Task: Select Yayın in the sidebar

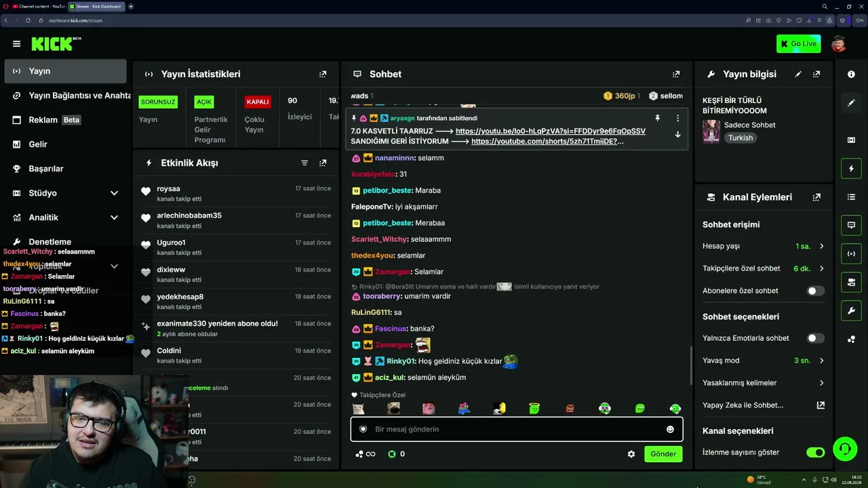Action: pos(65,71)
